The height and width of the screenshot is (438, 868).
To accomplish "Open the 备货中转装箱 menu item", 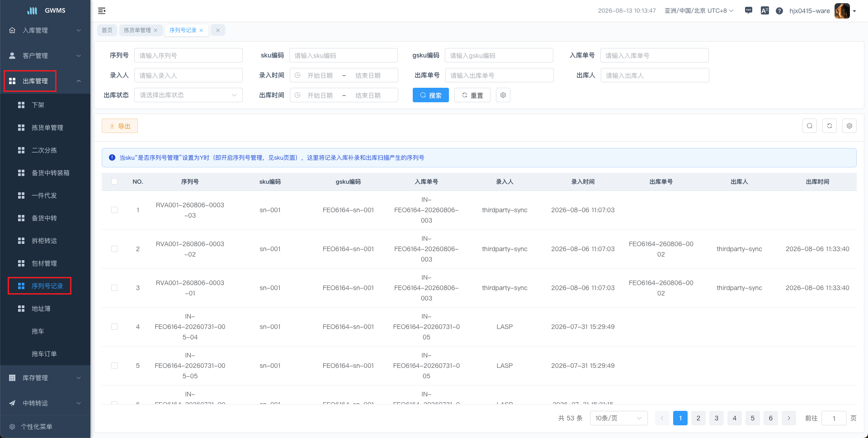I will tap(45, 173).
